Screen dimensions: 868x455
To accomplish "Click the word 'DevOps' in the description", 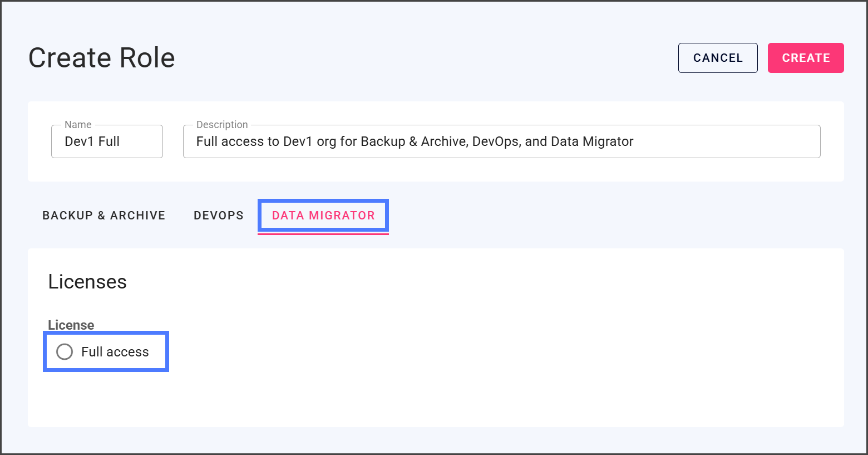I will click(x=495, y=141).
